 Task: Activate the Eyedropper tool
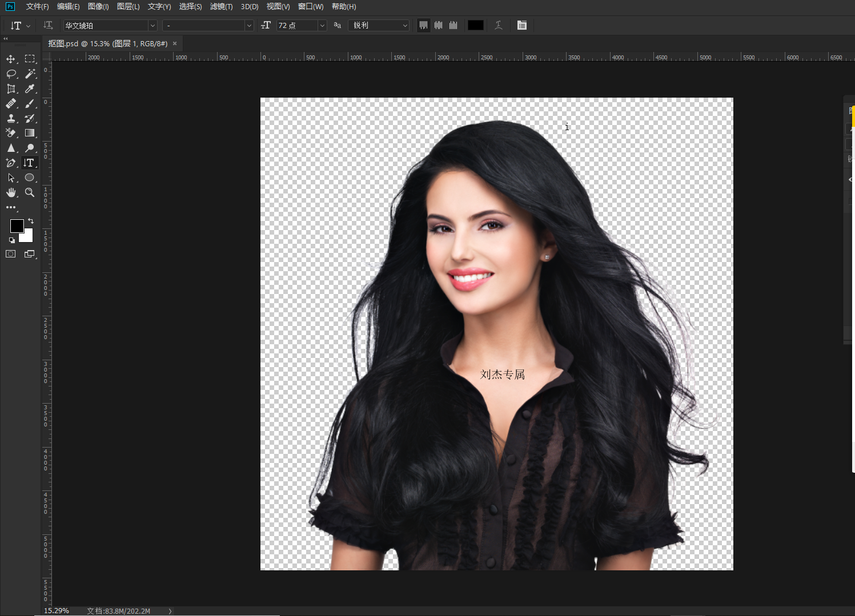(x=30, y=88)
